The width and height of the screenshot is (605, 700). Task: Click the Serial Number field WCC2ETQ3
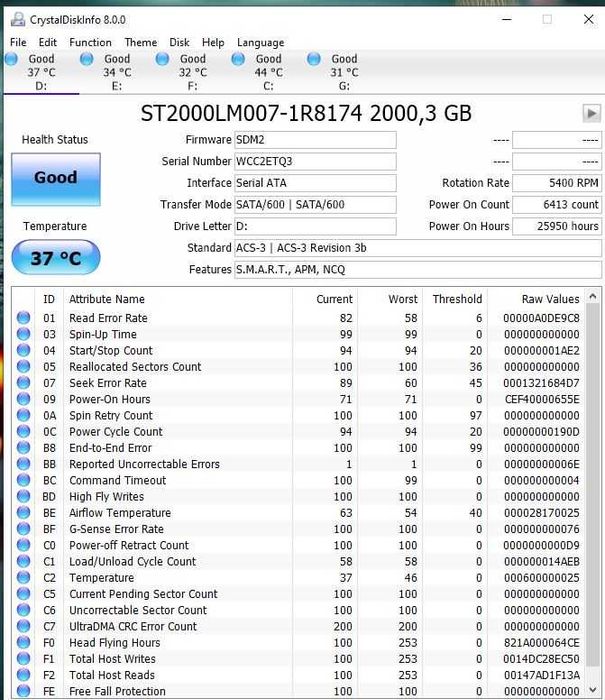pos(315,161)
